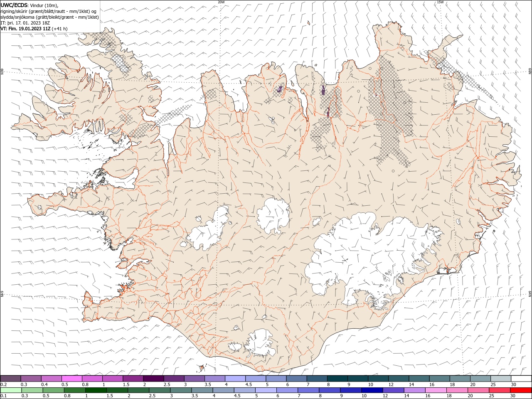Click the 'rigning/skúrir' legend description line

(x=49, y=11)
